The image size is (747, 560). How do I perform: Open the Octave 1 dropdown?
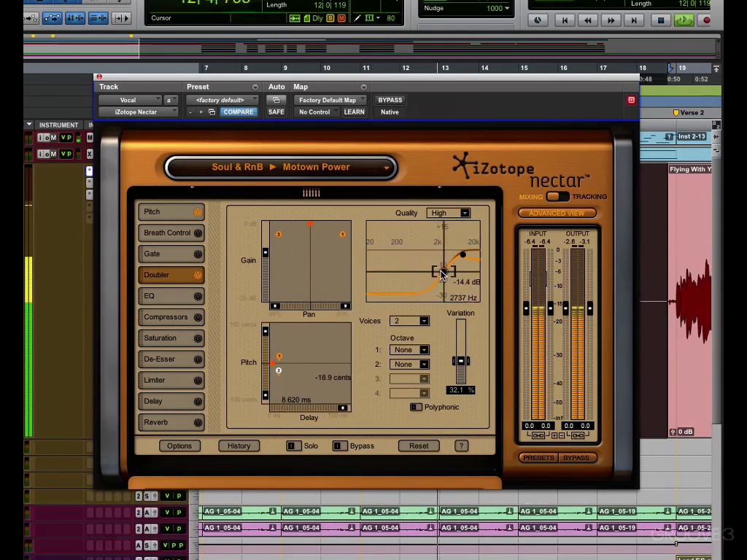[409, 350]
